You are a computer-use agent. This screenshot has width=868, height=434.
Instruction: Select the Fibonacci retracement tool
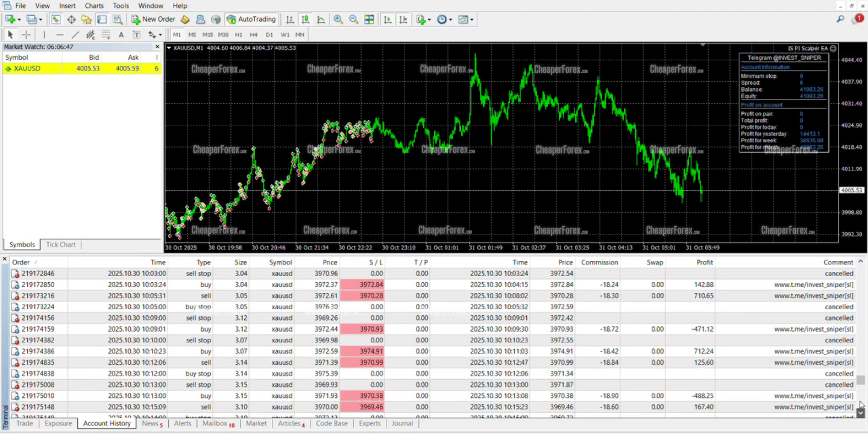[x=105, y=34]
